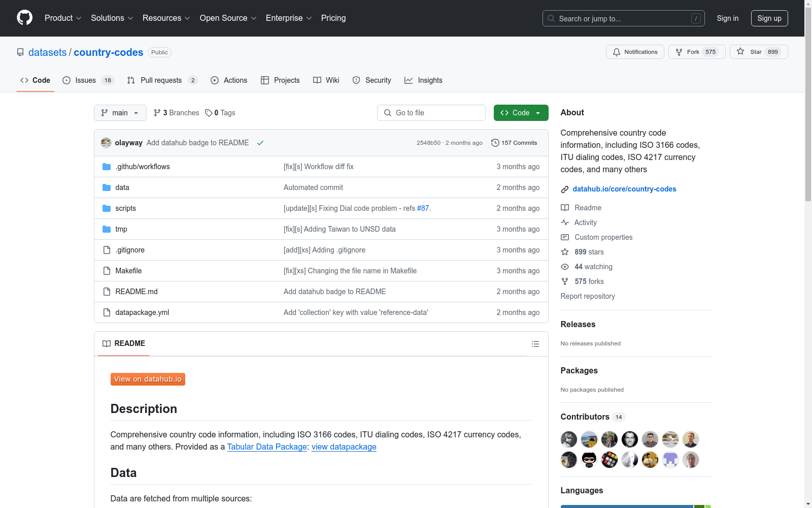Switch to the Pull requests tab

(162, 80)
